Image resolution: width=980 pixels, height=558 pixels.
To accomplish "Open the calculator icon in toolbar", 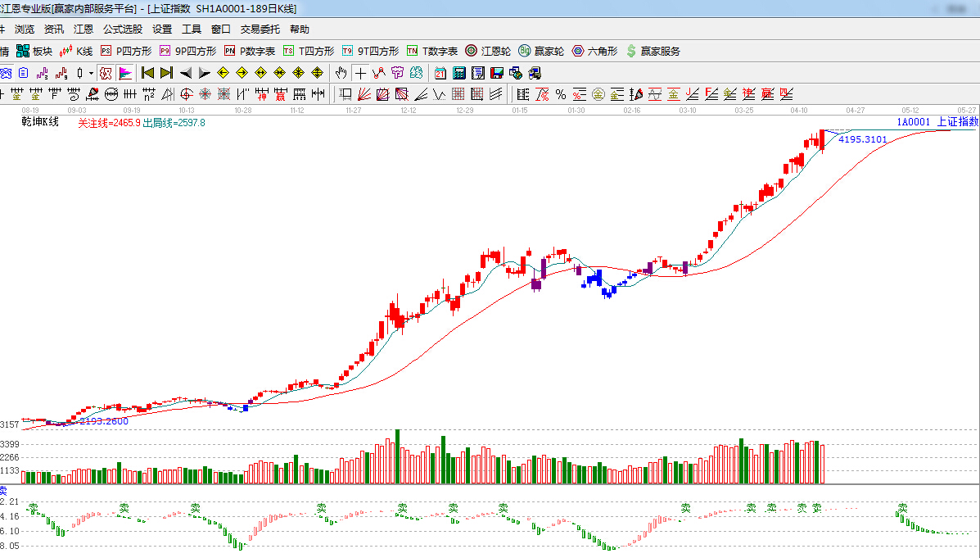I will tap(459, 73).
